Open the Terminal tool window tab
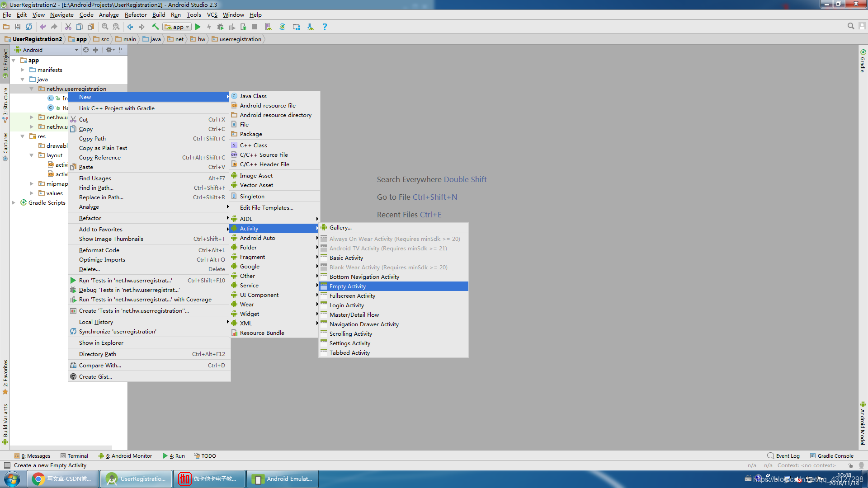868x488 pixels. 75,455
